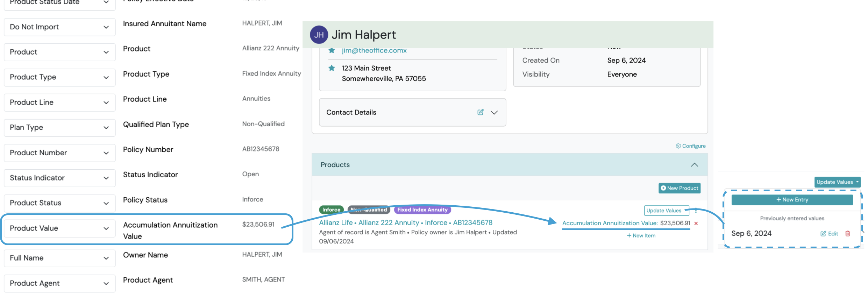Click the Contact Details panel title
This screenshot has width=868, height=305.
click(x=351, y=112)
